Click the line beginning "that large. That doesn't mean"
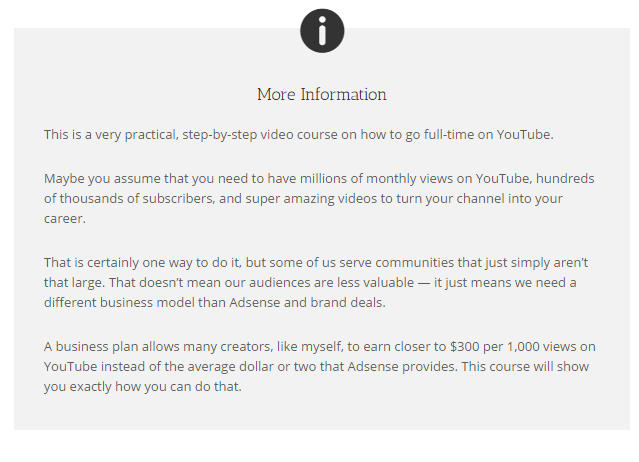 coord(310,283)
